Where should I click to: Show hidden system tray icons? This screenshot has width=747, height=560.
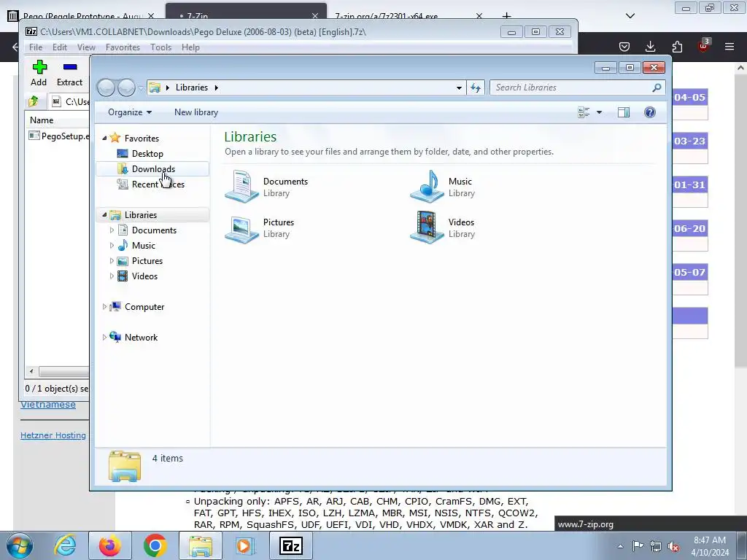tap(620, 546)
